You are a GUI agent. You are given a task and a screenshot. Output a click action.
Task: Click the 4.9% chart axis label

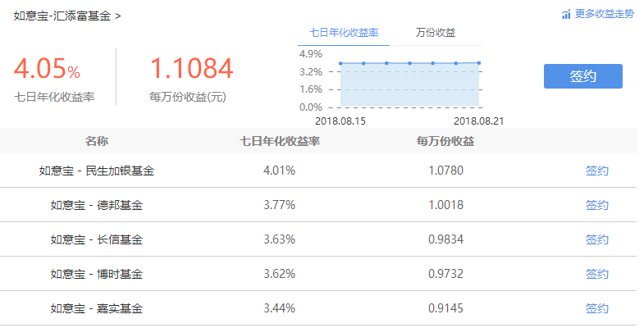(x=311, y=54)
